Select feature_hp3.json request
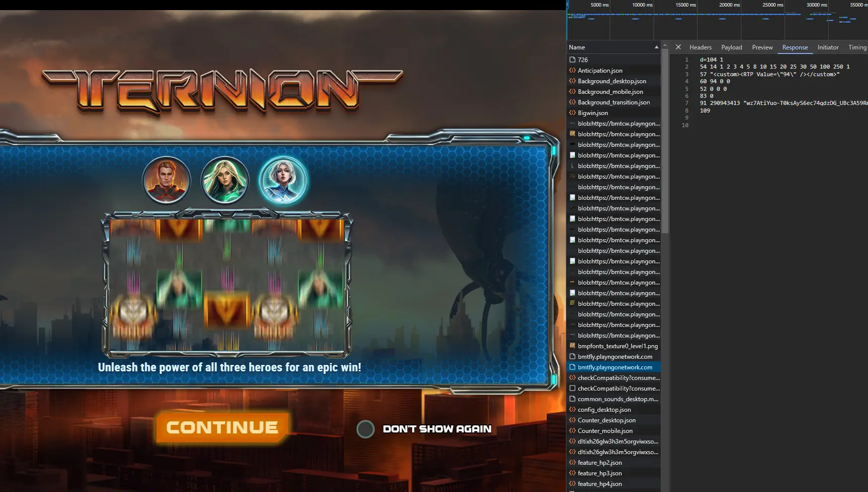This screenshot has width=868, height=492. coord(613,473)
